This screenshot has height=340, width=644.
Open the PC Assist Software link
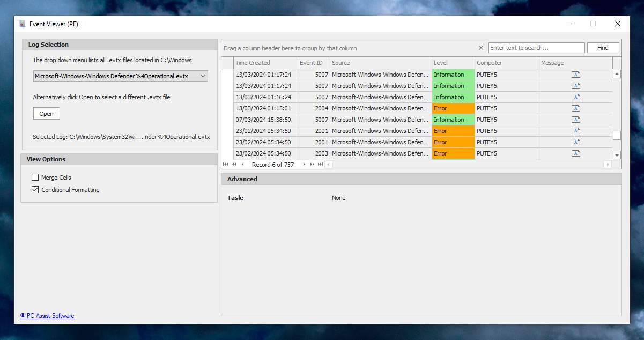coord(47,316)
